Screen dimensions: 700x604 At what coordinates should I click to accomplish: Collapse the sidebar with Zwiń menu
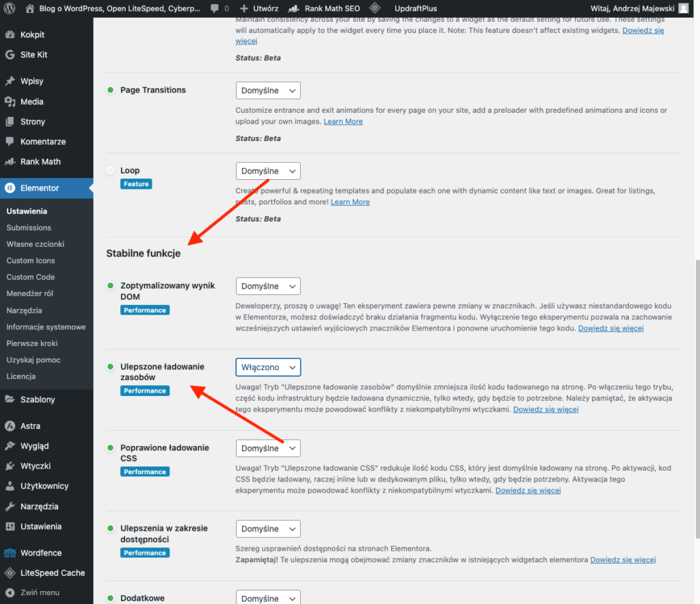[32, 592]
